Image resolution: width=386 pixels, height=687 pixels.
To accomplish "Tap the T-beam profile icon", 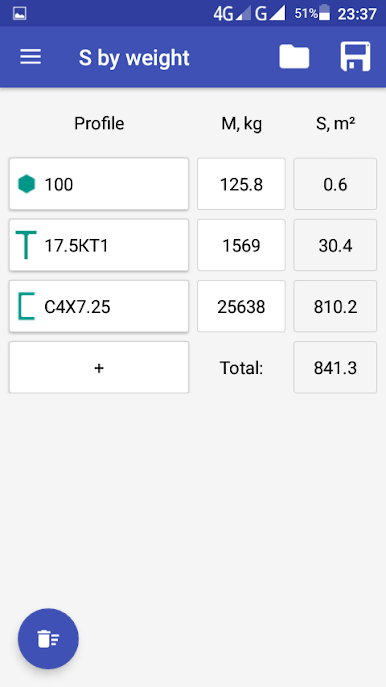I will [x=26, y=245].
